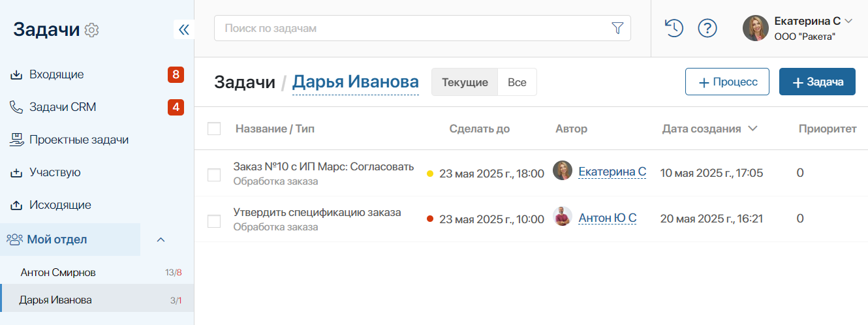Click the Участвую icon in sidebar

[x=16, y=172]
